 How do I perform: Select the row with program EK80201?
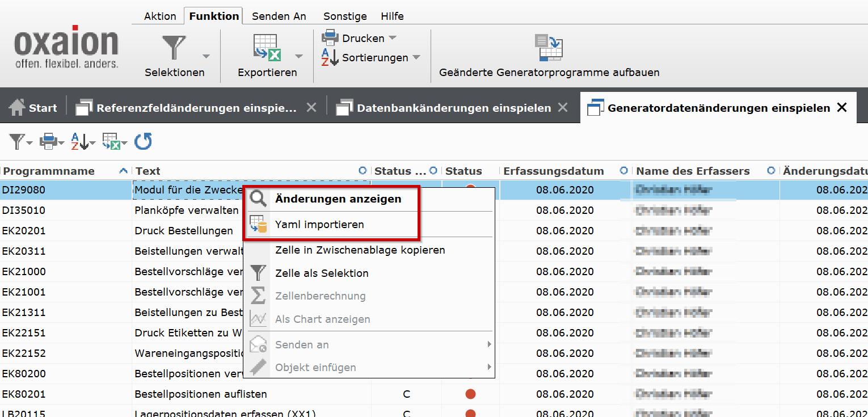(x=24, y=394)
